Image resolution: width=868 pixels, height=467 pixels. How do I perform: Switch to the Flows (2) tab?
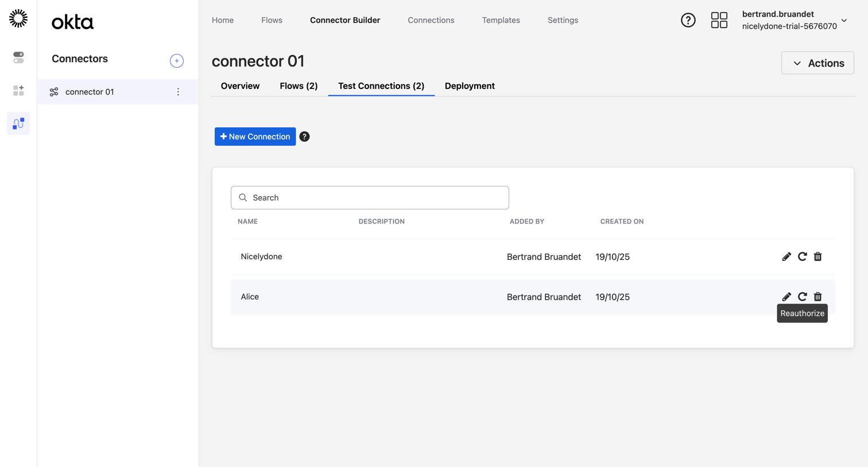click(299, 86)
